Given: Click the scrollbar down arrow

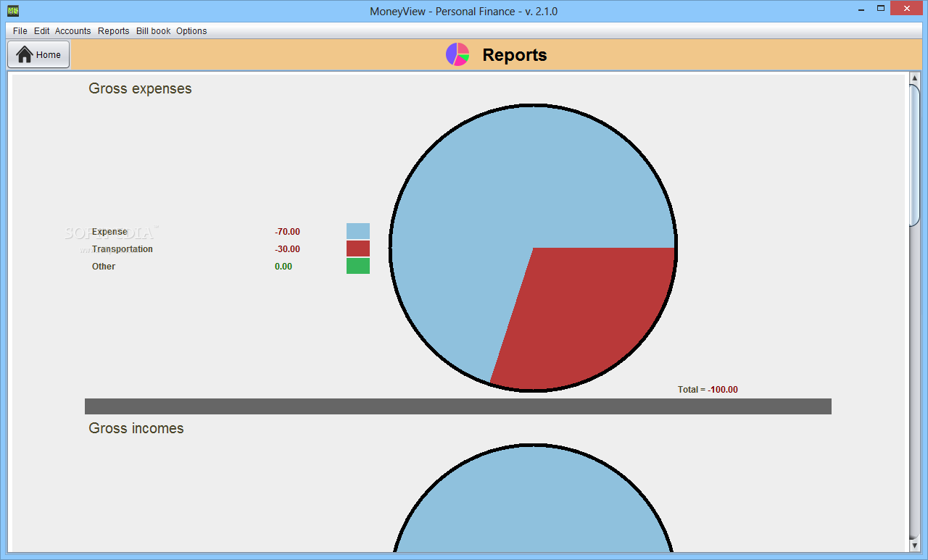Looking at the screenshot, I should [x=914, y=545].
